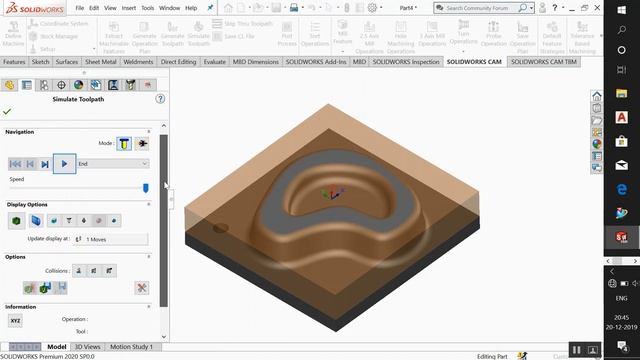Image resolution: width=640 pixels, height=360 pixels.
Task: Open the Design Library task pane icon
Action: [x=597, y=108]
